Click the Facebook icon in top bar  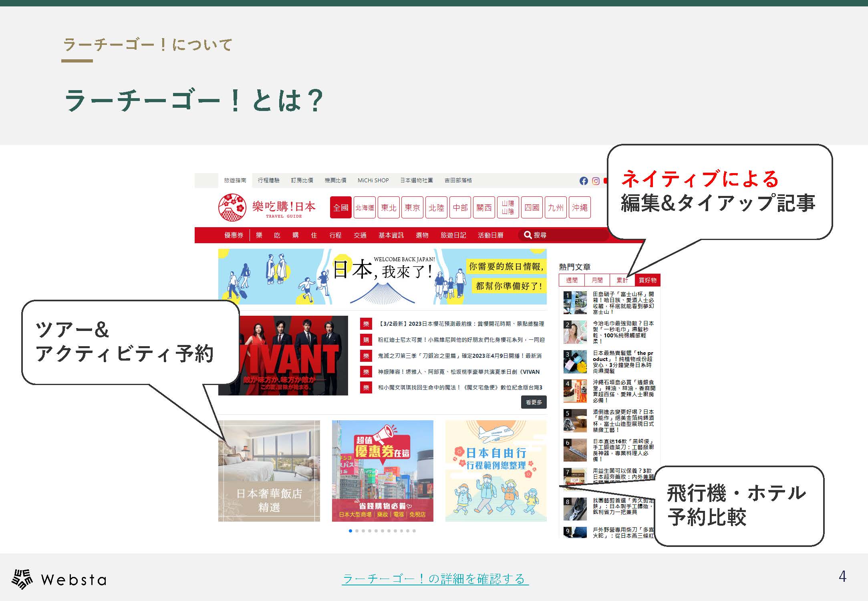pyautogui.click(x=584, y=181)
